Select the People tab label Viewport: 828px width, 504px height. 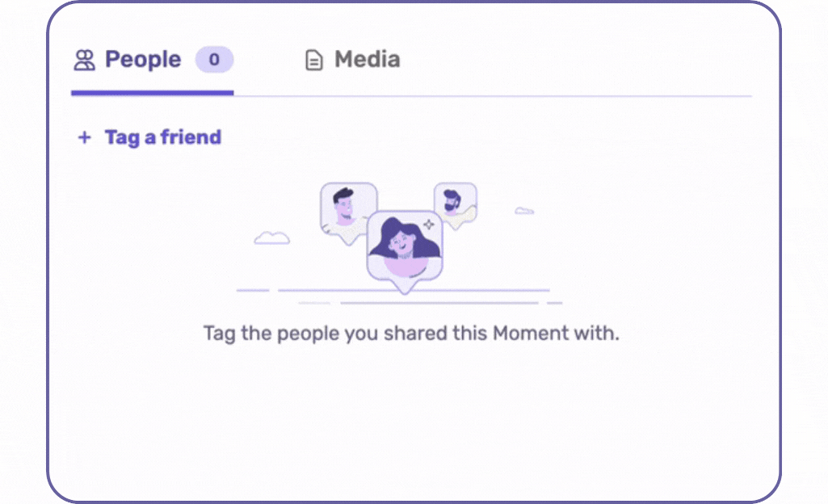pyautogui.click(x=143, y=59)
